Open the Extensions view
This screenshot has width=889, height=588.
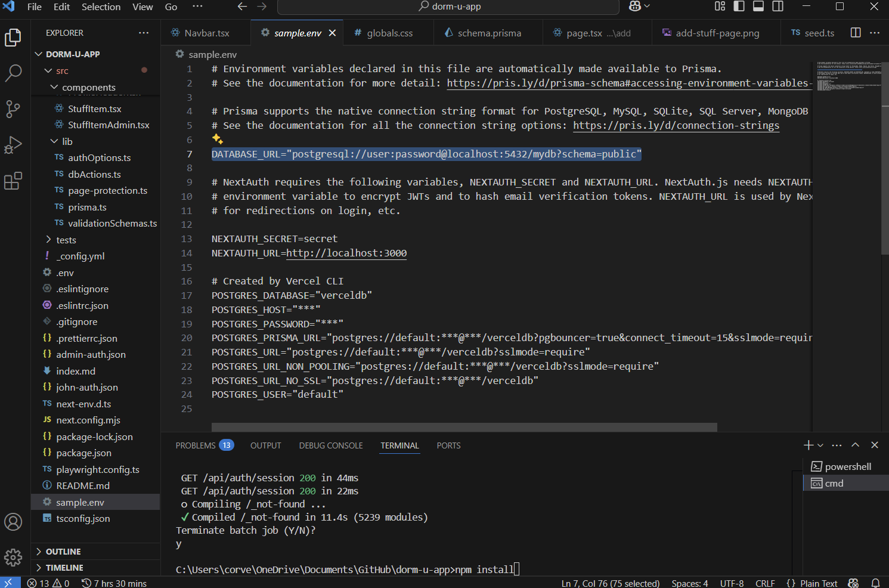click(x=13, y=181)
